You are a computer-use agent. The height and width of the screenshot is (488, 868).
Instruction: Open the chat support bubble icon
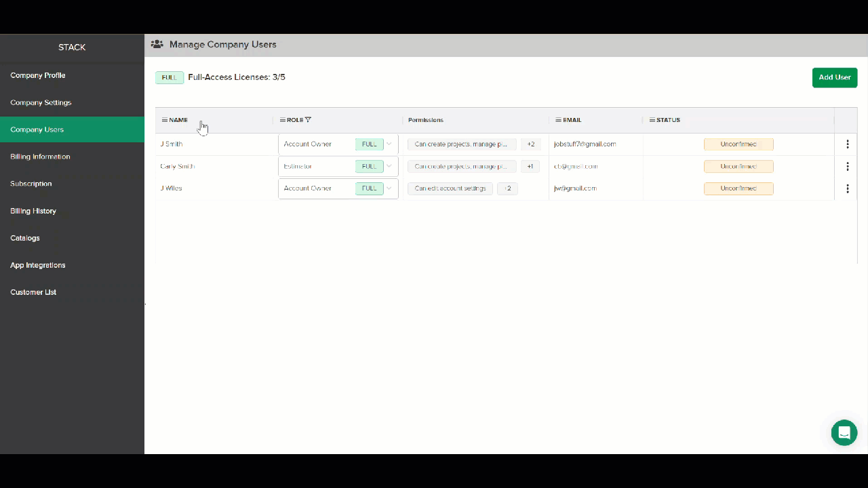[844, 432]
